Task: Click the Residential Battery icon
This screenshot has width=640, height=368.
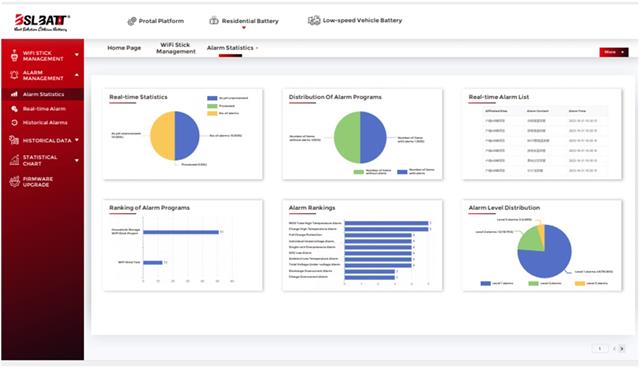Action: [x=214, y=21]
